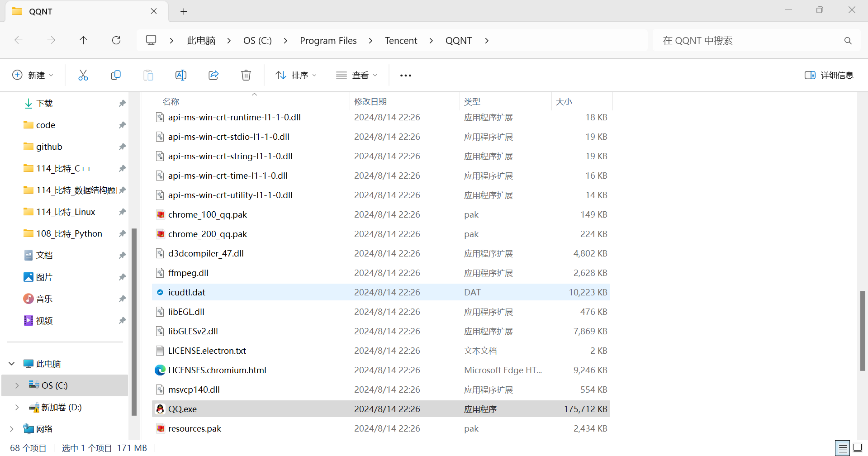Expand the 新加卷 (D:) tree node
Screen dimensions: 868x456
click(x=17, y=407)
